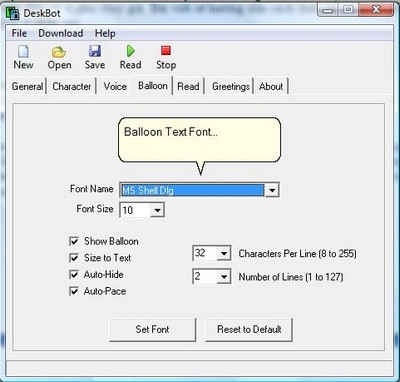Disable the Auto-Hide checkbox
400x382 pixels.
pos(74,274)
